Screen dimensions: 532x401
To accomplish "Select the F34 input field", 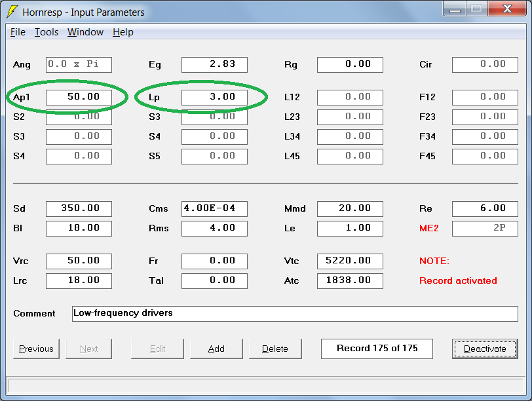I will pos(485,137).
